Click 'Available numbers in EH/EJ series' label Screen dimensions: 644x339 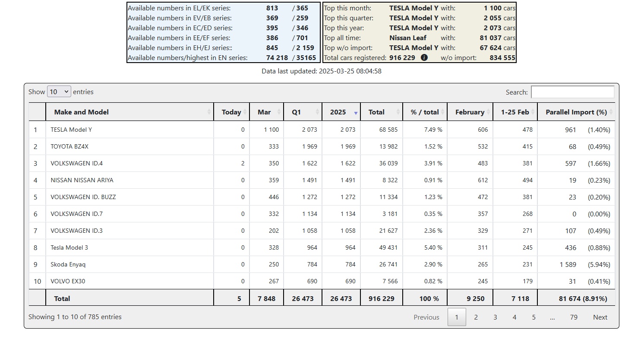pyautogui.click(x=180, y=48)
